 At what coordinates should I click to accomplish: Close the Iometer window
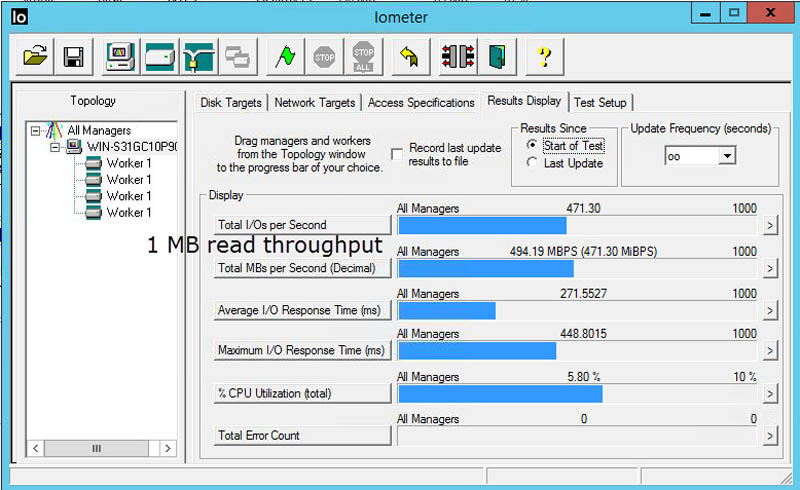pos(770,13)
